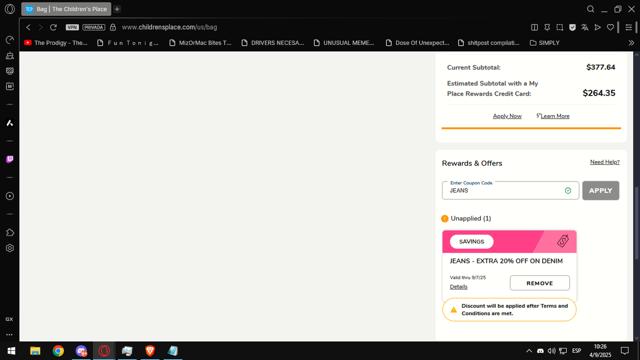This screenshot has height=360, width=640.
Task: Open the GX Control speedometer icon in sidebar
Action: (10, 40)
